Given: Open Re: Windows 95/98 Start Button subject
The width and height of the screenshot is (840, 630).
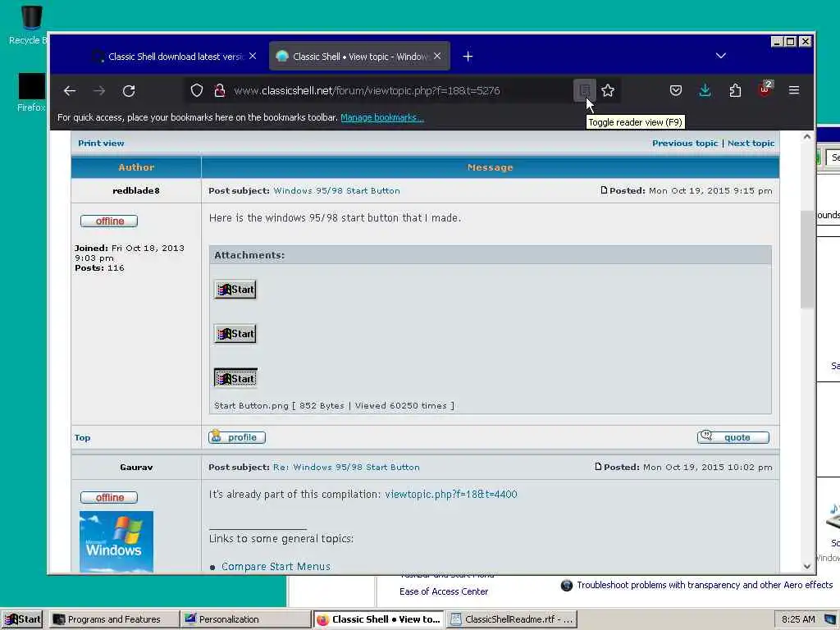Looking at the screenshot, I should point(346,467).
